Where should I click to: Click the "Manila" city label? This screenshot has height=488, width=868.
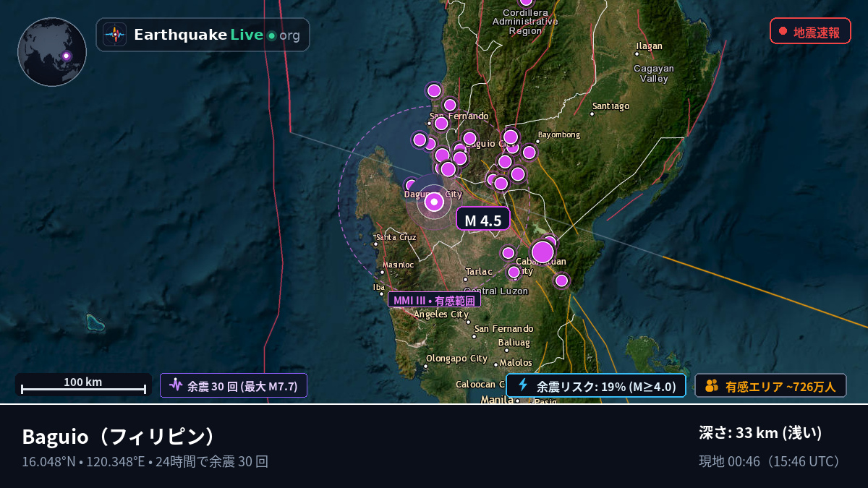pyautogui.click(x=497, y=400)
